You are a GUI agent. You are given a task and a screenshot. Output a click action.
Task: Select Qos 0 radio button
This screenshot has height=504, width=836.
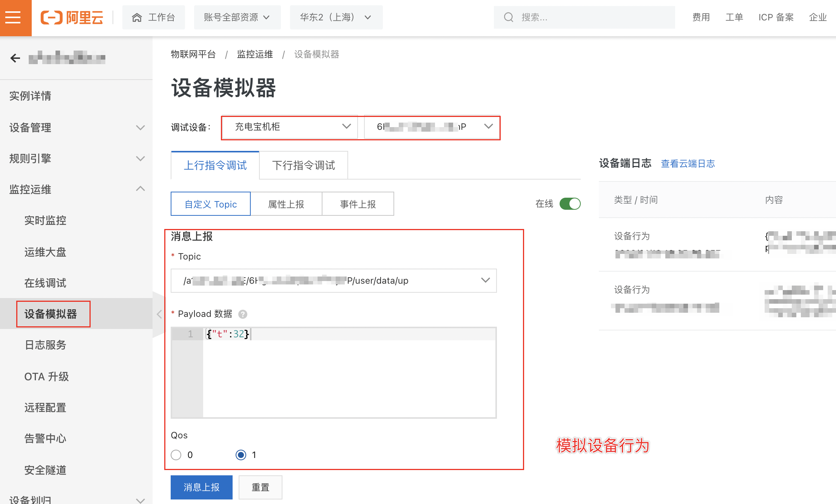tap(176, 455)
